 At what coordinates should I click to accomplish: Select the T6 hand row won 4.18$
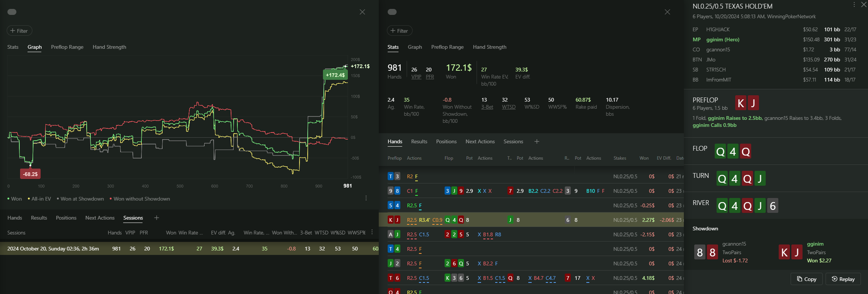[531, 278]
